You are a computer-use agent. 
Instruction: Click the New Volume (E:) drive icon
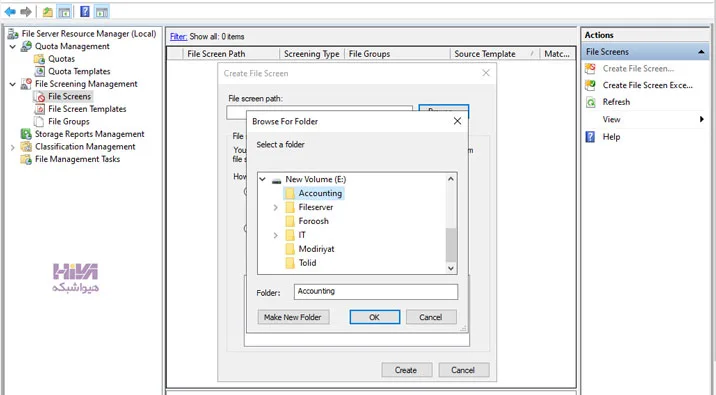[276, 180]
